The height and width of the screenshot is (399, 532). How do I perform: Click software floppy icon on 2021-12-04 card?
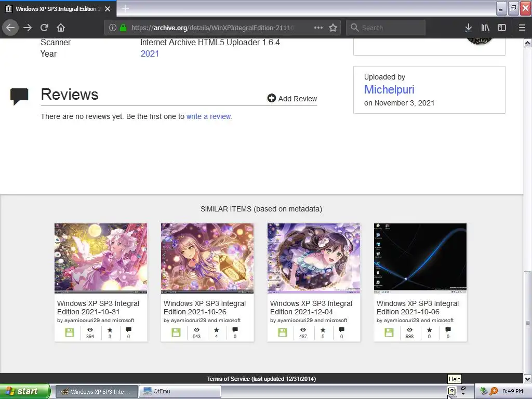click(283, 332)
